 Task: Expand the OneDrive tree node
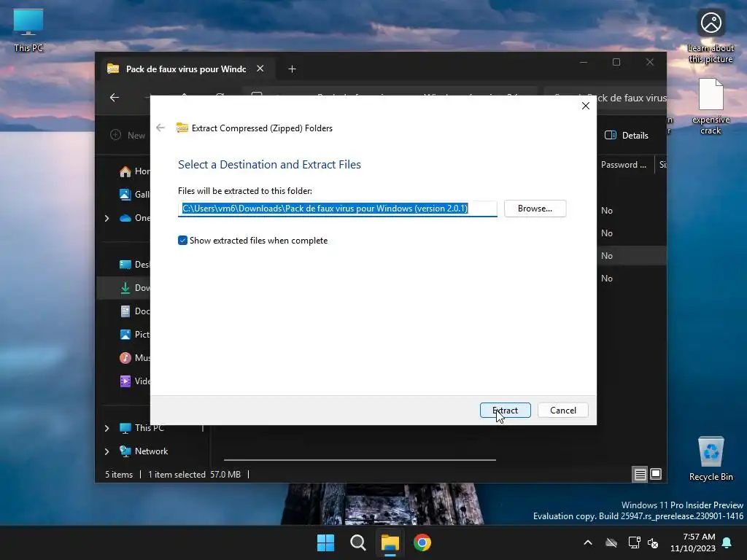[x=107, y=218]
